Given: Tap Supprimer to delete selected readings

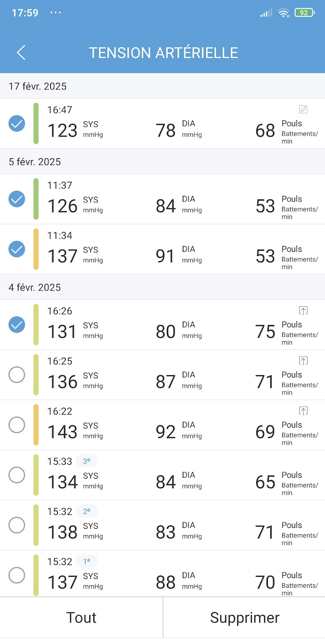Looking at the screenshot, I should click(x=244, y=618).
